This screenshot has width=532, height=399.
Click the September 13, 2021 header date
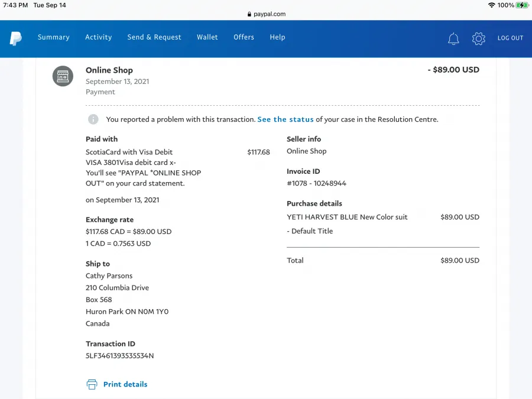(118, 82)
